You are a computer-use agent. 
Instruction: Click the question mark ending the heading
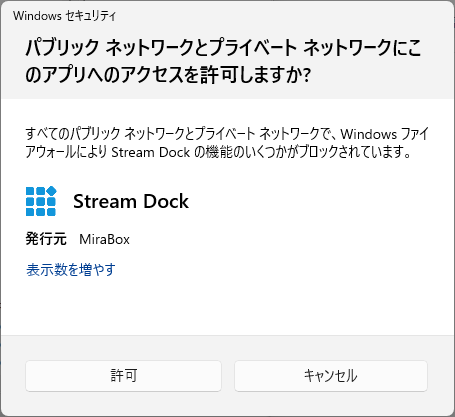pyautogui.click(x=307, y=75)
